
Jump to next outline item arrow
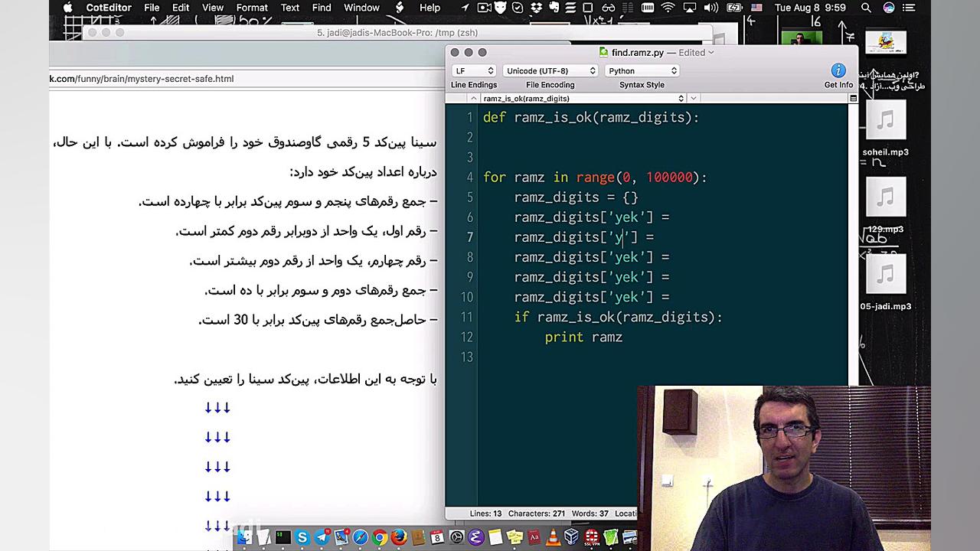(x=693, y=99)
